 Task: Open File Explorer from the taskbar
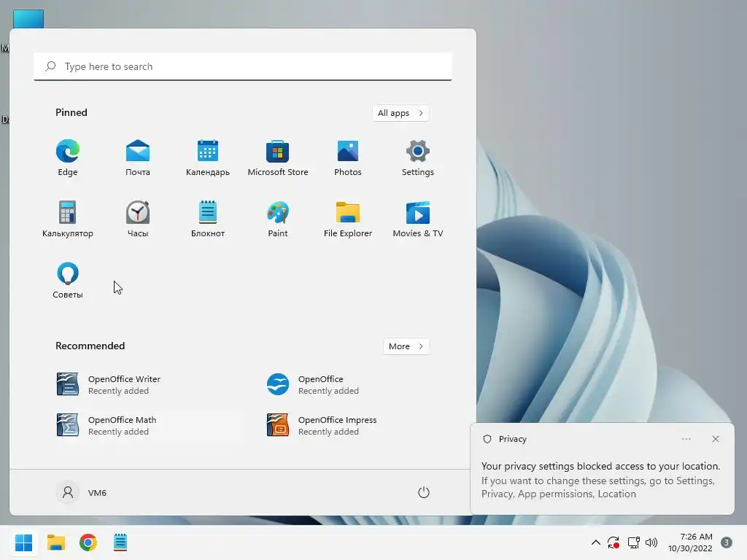point(56,542)
